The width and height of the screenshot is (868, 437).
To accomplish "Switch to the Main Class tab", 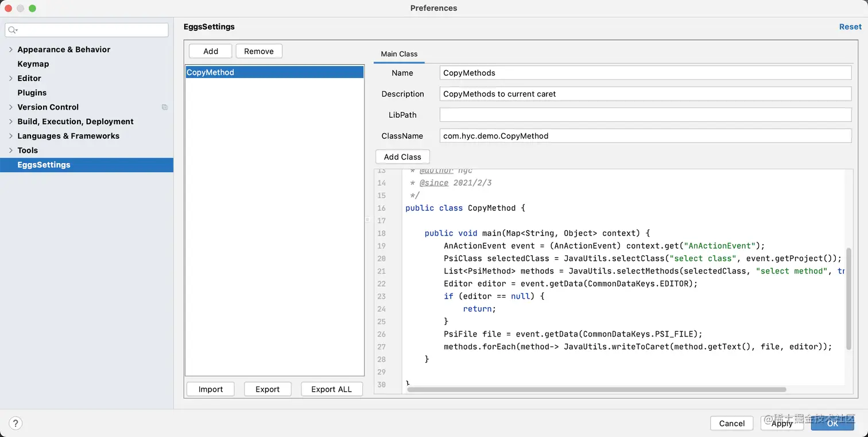I will (399, 54).
